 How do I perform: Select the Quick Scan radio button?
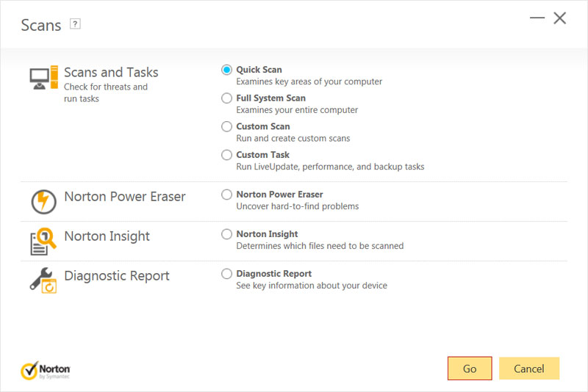(226, 70)
